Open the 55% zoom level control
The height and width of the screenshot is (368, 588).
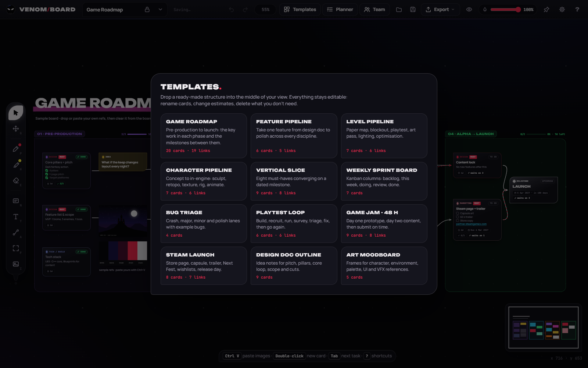pos(265,10)
